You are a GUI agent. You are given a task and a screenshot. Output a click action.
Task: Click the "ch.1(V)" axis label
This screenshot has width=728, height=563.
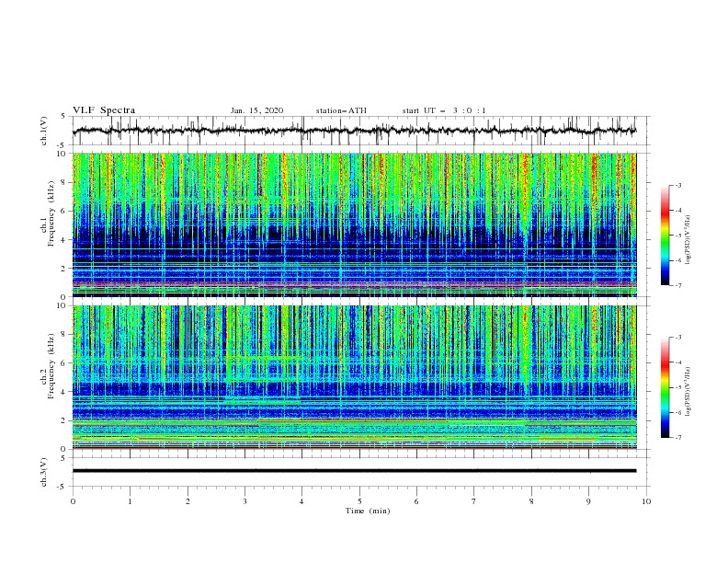click(x=44, y=131)
